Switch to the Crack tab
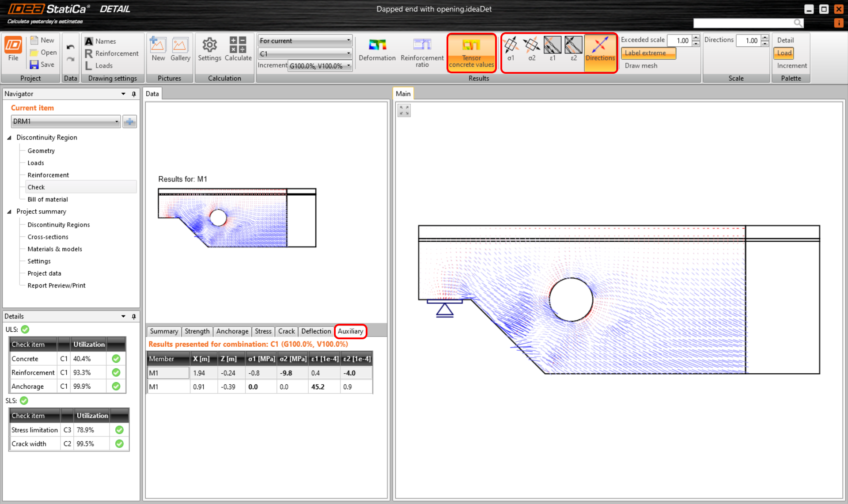Viewport: 848px width, 504px height. point(286,331)
